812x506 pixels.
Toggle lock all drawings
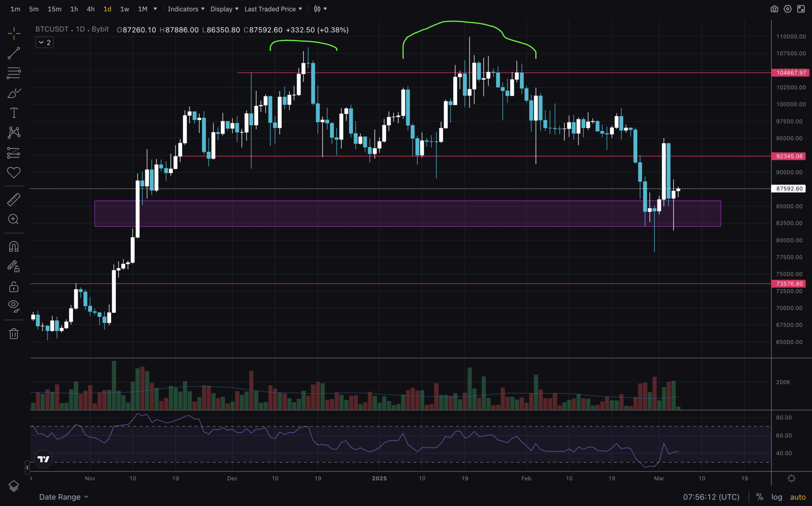click(x=14, y=286)
